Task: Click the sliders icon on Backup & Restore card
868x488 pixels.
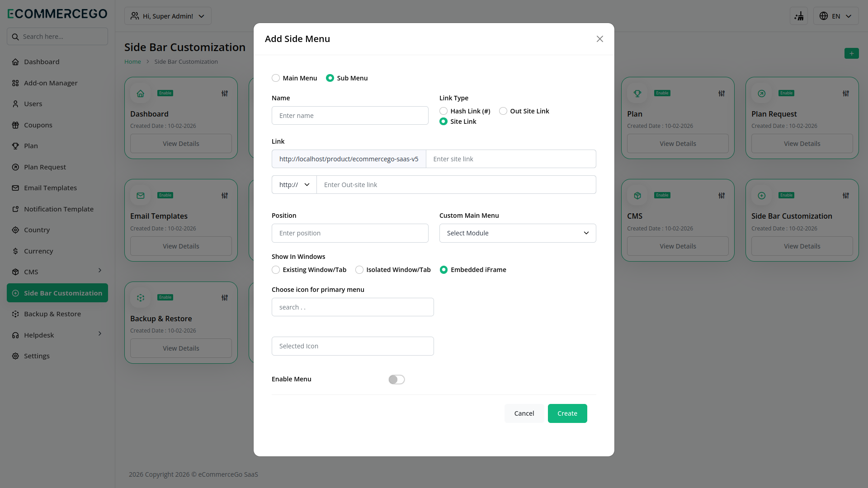Action: [x=225, y=298]
